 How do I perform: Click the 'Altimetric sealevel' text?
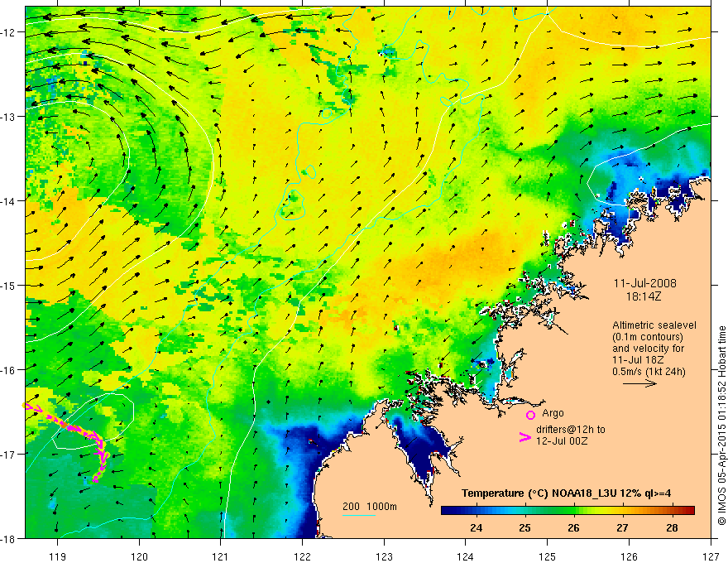(654, 325)
